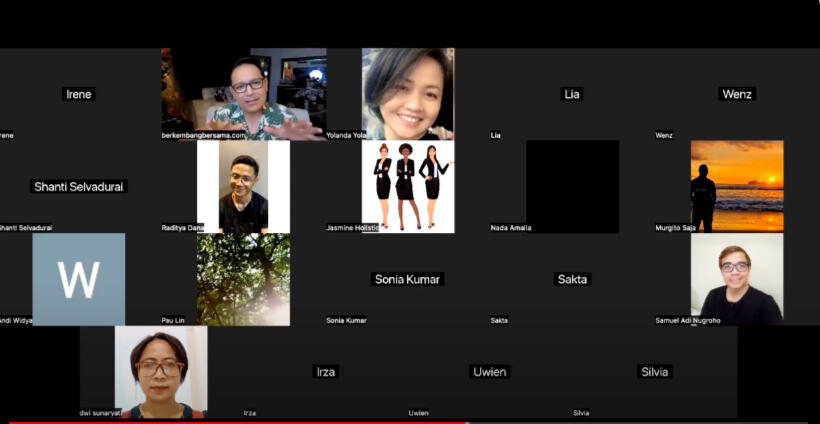The height and width of the screenshot is (424, 820).
Task: Select Lia's participant tile
Action: 572,94
